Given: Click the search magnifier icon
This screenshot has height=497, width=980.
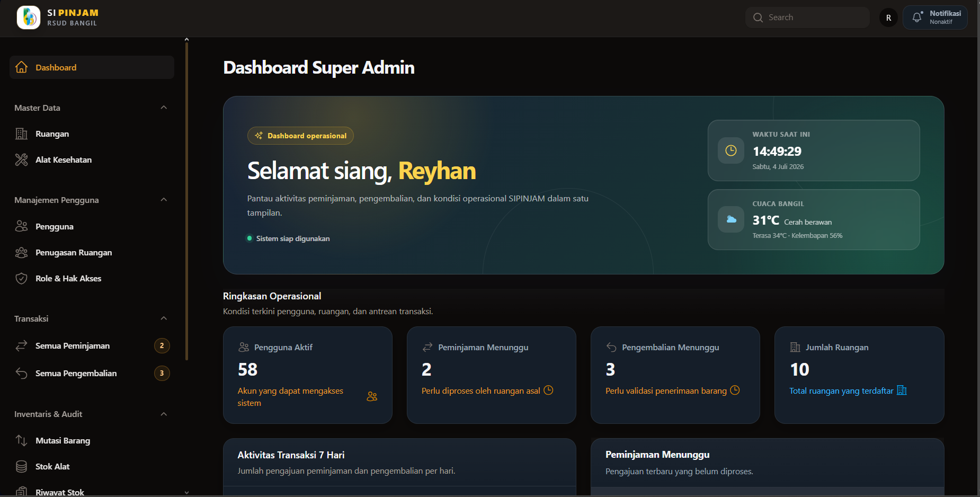Looking at the screenshot, I should [758, 17].
